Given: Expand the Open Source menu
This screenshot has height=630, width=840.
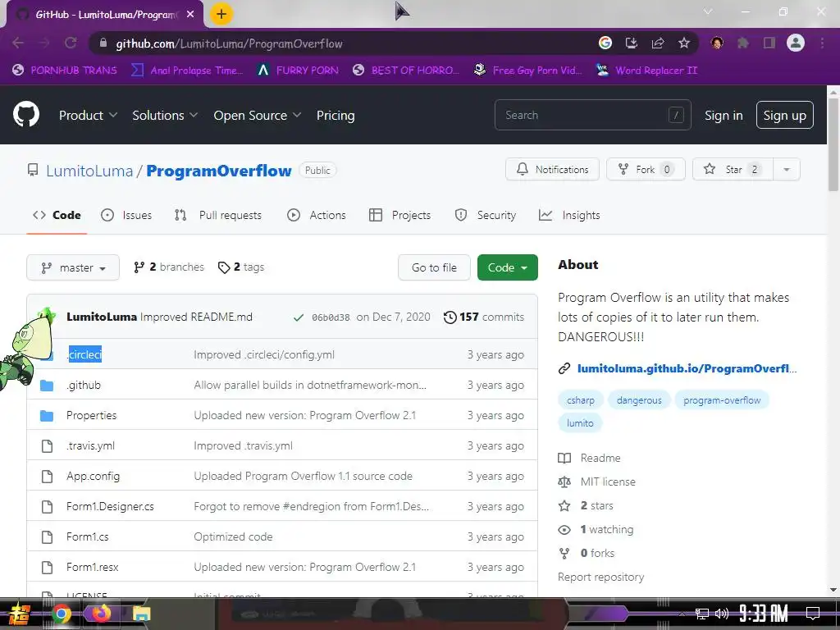Looking at the screenshot, I should click(257, 115).
